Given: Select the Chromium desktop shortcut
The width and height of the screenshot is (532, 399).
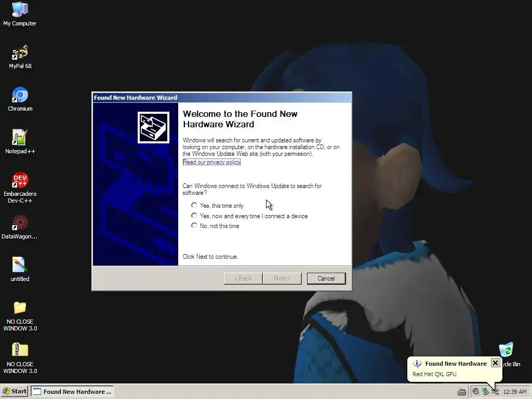Looking at the screenshot, I should coord(20,99).
